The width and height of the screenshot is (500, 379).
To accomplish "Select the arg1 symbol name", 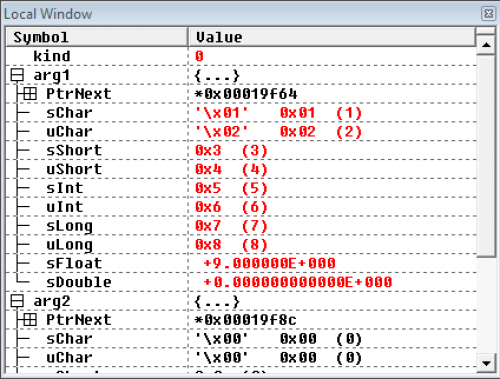I will pyautogui.click(x=52, y=75).
